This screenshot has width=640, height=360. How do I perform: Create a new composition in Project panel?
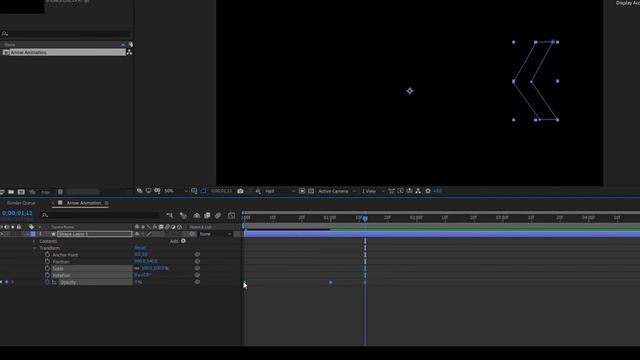(x=21, y=192)
